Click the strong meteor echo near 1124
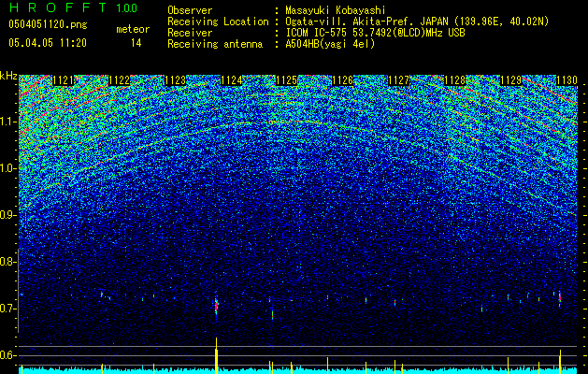The height and width of the screenshot is (374, 588). (x=216, y=307)
